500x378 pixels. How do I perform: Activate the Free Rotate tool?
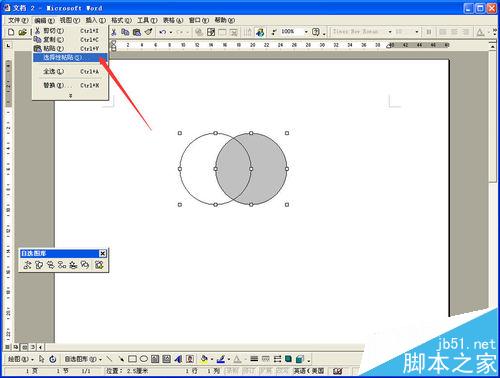pos(53,359)
